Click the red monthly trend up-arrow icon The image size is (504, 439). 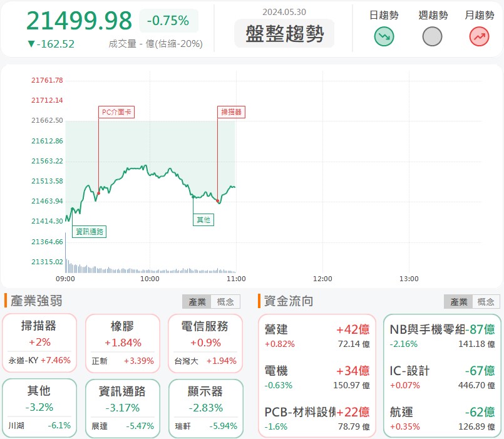pos(479,36)
